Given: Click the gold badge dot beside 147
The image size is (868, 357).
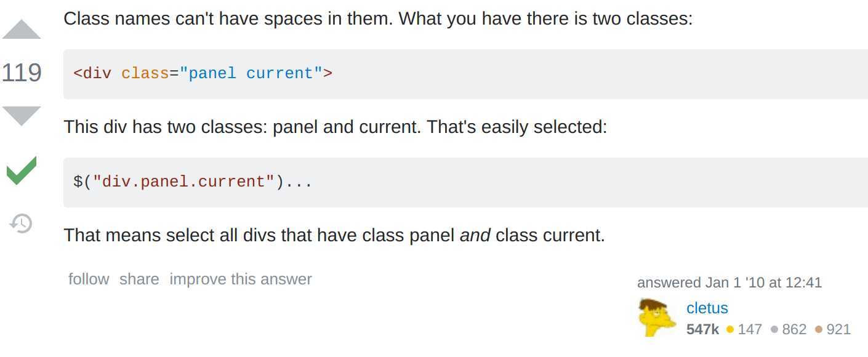Looking at the screenshot, I should pos(730,330).
